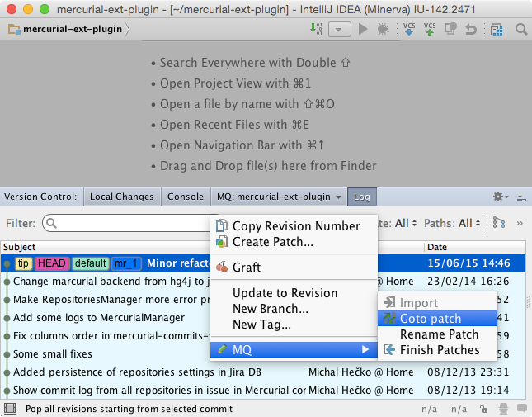Click the Date column header
The image size is (532, 417).
point(475,247)
